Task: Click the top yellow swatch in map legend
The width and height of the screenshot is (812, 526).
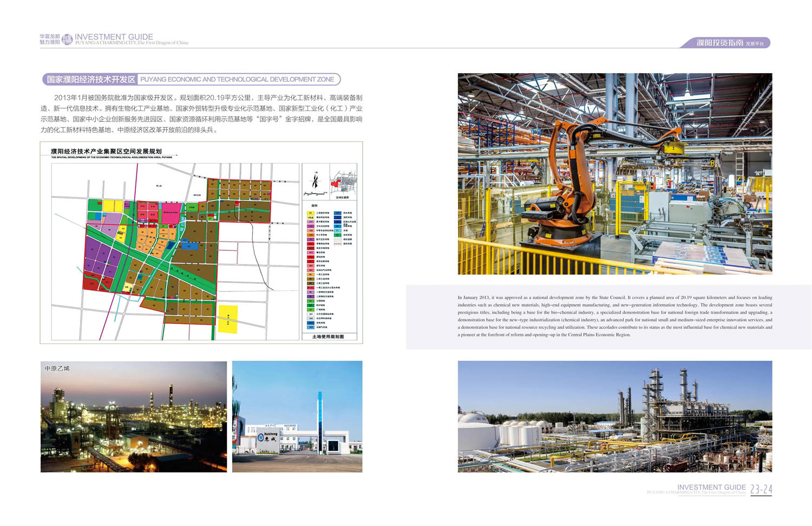Action: click(x=311, y=213)
